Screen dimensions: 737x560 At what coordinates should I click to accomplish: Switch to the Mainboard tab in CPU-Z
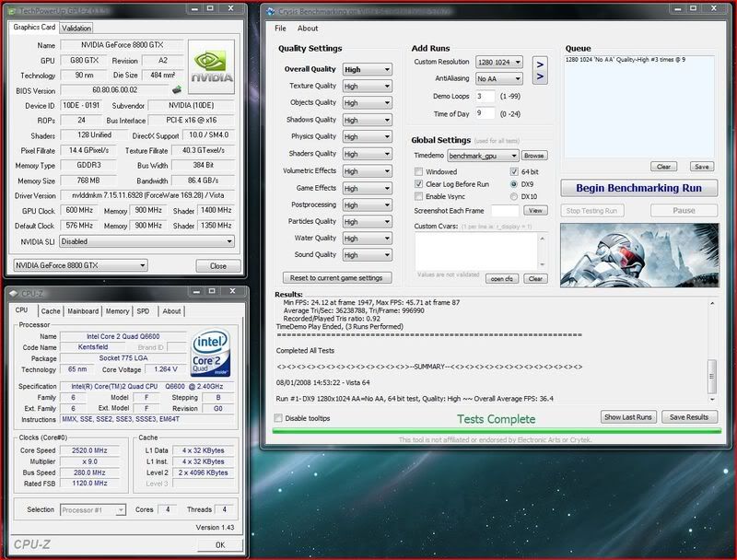[83, 311]
